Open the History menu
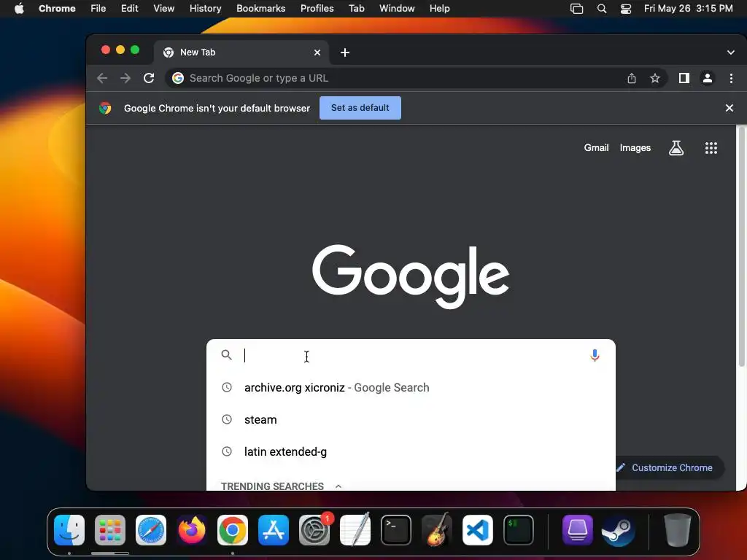Screen dimensions: 747x560 (205, 9)
